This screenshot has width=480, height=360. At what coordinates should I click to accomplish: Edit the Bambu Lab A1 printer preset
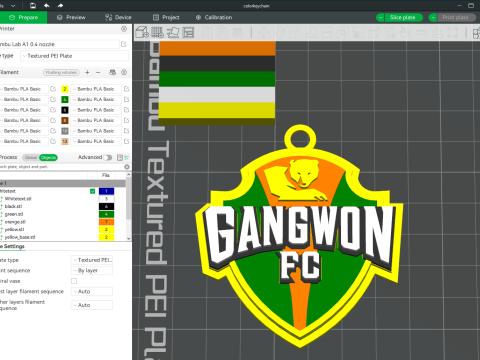124,44
